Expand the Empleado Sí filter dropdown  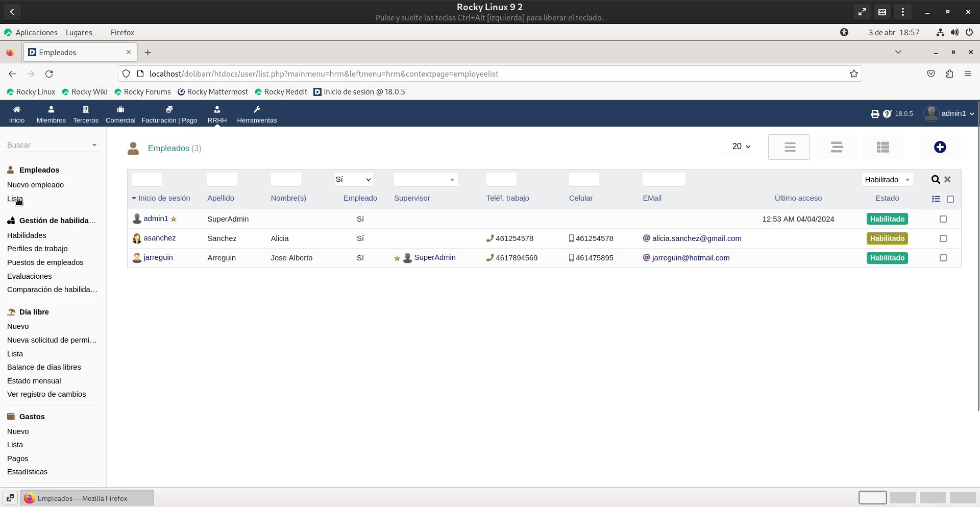(353, 180)
